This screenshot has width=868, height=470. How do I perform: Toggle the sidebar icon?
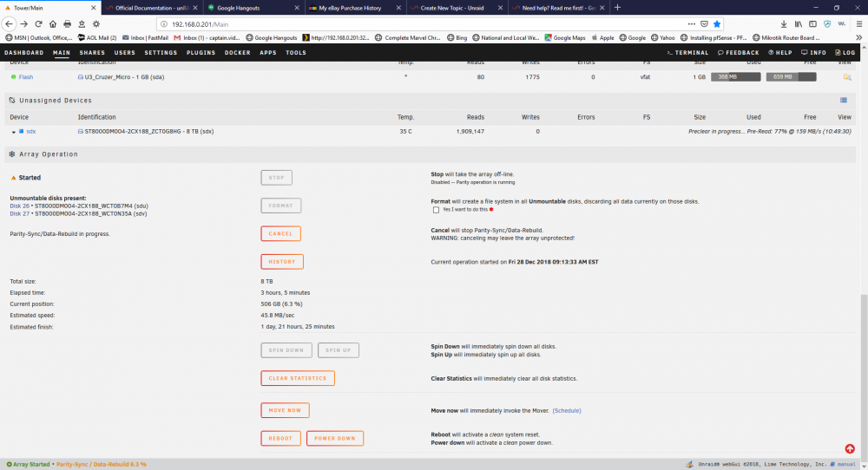812,23
